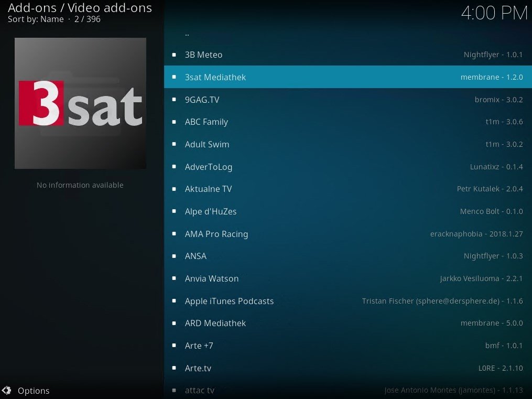Select the ANSA add-on

coord(348,256)
